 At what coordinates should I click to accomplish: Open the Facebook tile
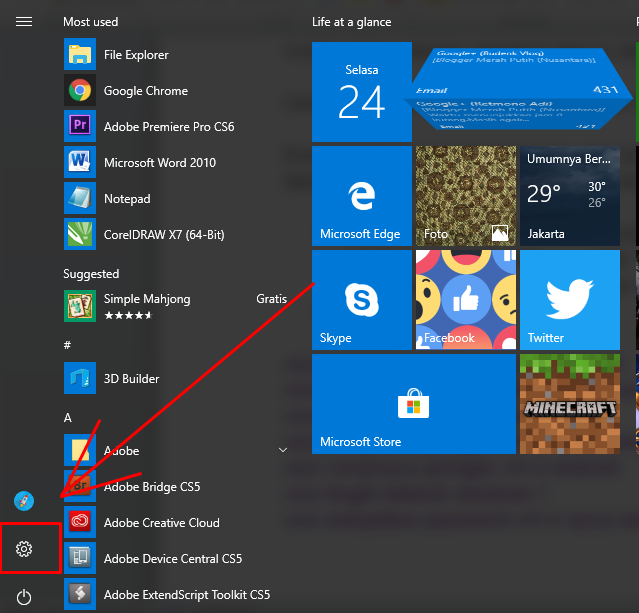[x=466, y=300]
